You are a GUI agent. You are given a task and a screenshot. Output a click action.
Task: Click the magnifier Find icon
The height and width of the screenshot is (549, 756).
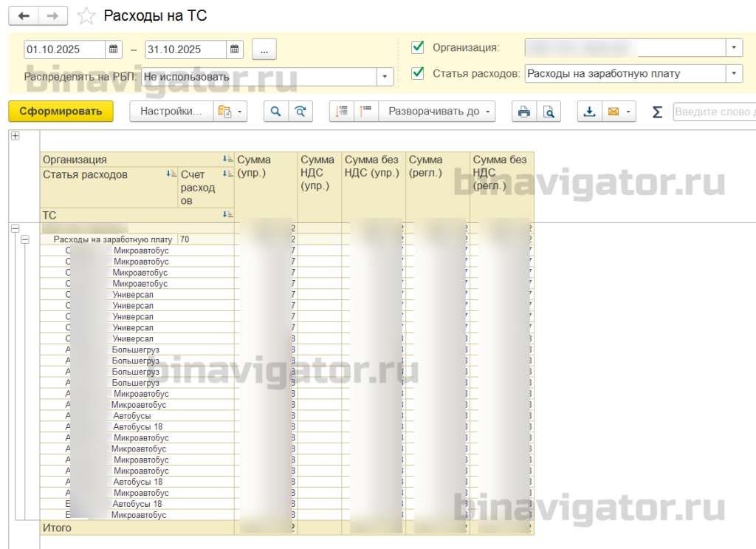pyautogui.click(x=276, y=112)
